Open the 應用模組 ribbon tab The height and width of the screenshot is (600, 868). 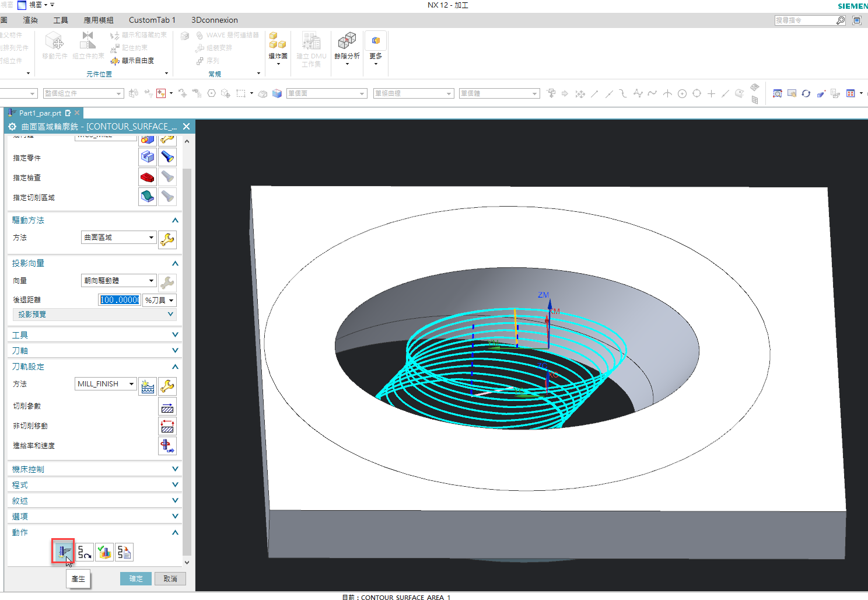click(x=99, y=20)
